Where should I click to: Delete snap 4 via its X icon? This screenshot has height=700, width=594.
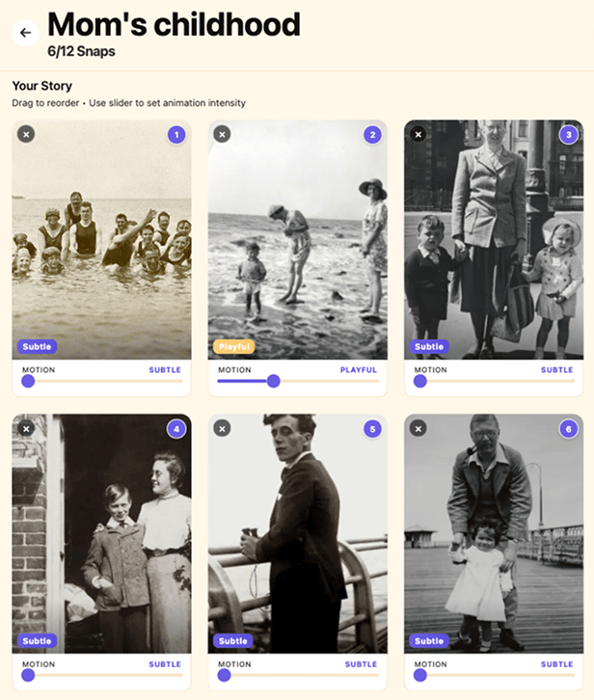26,428
